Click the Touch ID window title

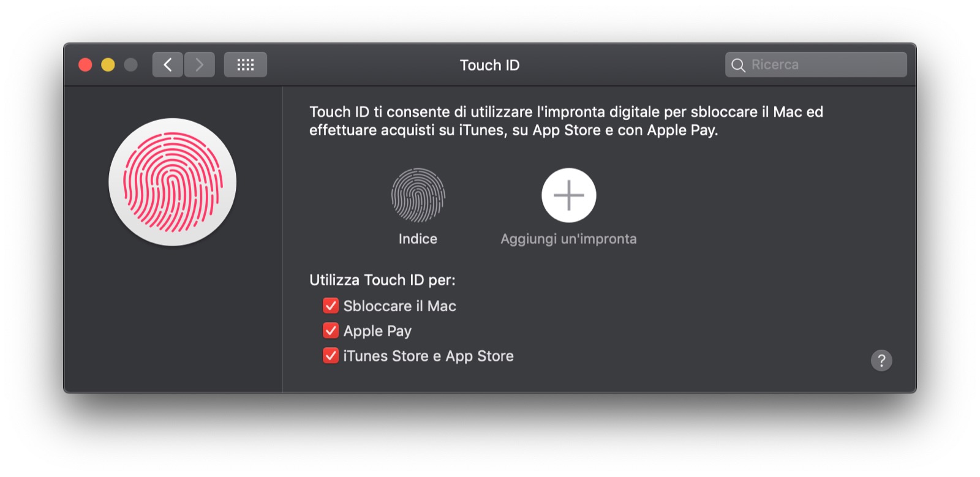[489, 66]
